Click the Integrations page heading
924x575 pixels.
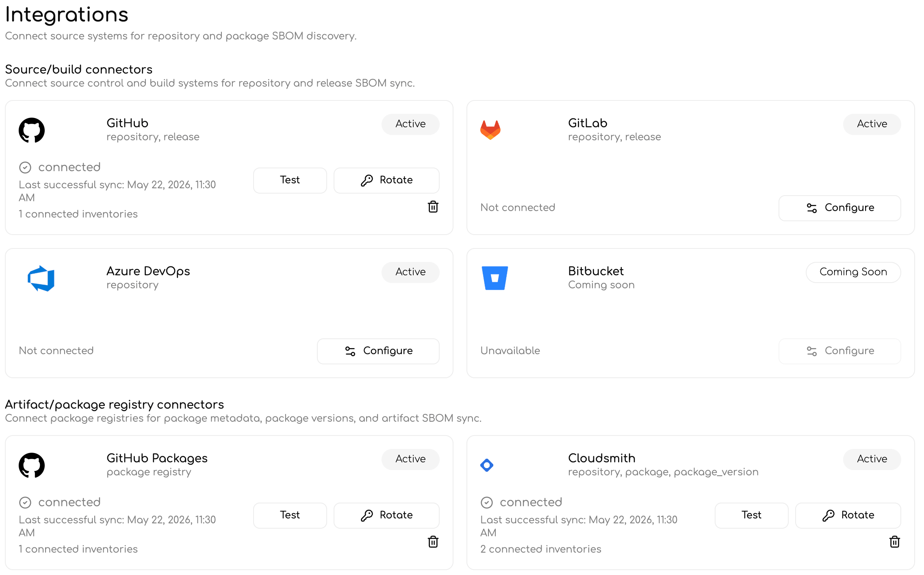click(x=67, y=15)
